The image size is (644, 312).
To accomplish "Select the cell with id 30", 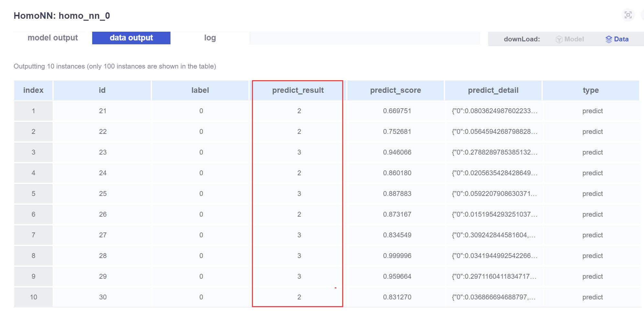I will point(103,297).
